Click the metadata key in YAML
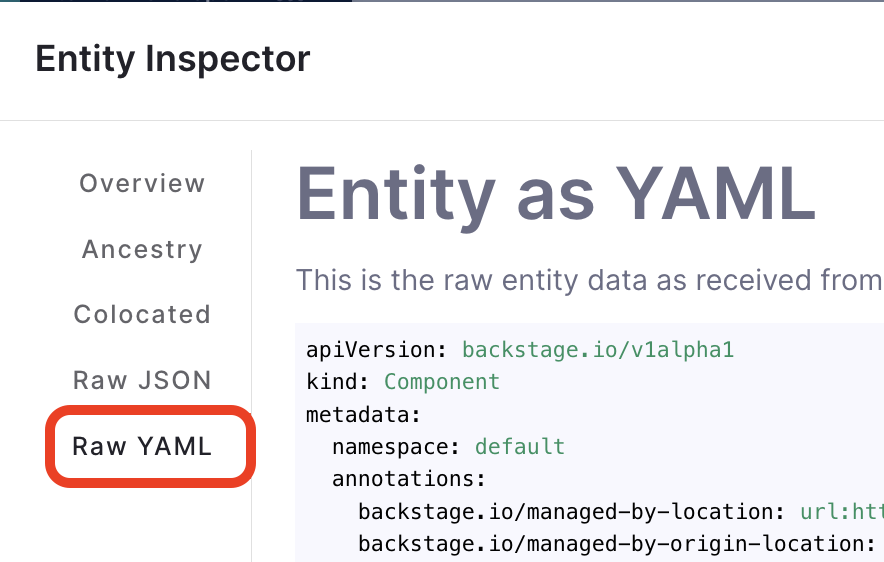 pos(363,414)
